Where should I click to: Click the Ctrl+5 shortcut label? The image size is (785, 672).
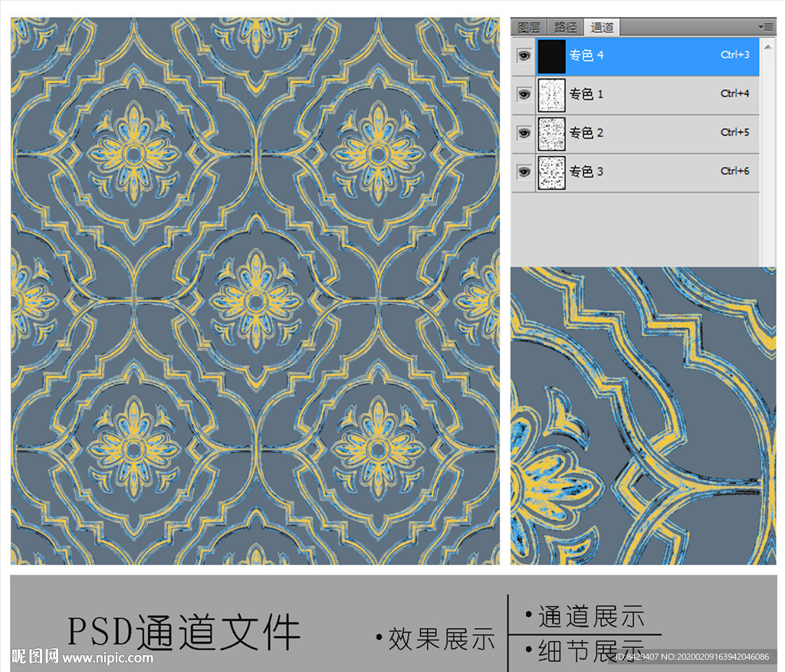tap(735, 132)
